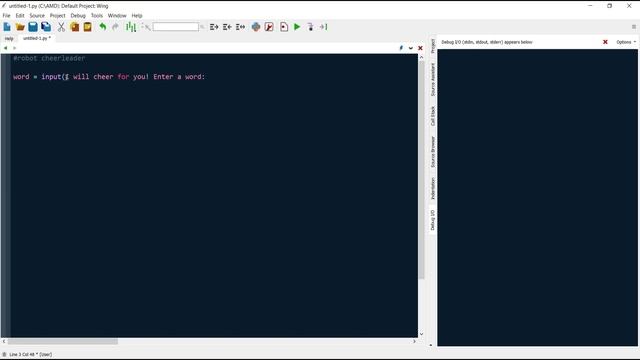Viewport: 640px width, 360px height.
Task: Click the step out arrow icon
Action: 323,27
